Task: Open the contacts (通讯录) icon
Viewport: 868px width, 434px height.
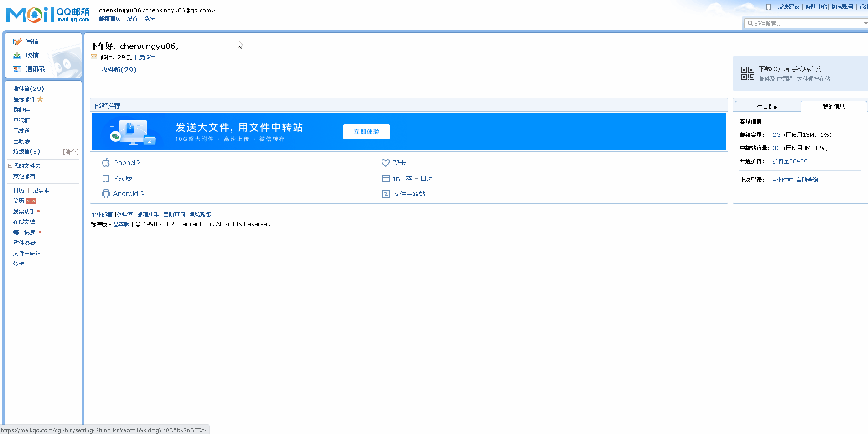Action: tap(17, 69)
